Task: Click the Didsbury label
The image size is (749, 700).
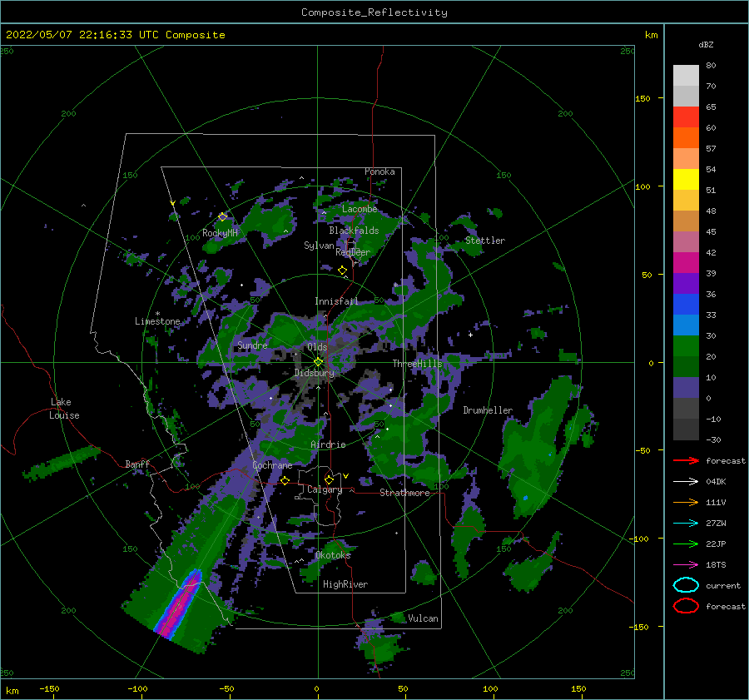Action: 315,373
